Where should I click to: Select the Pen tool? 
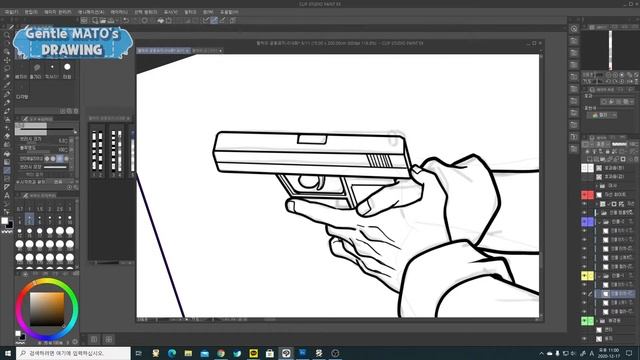7,94
